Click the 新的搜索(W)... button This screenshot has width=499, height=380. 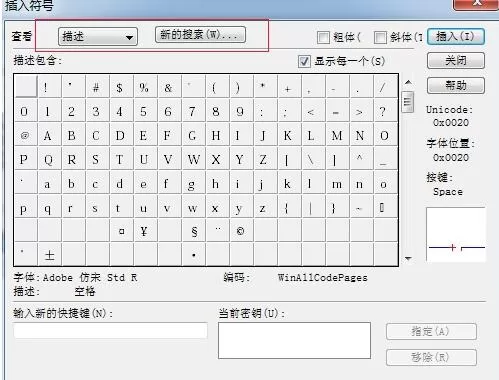pyautogui.click(x=200, y=35)
